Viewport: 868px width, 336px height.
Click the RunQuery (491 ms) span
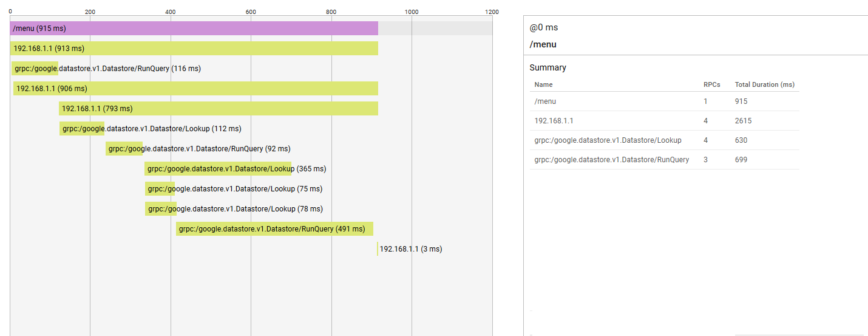pos(274,229)
